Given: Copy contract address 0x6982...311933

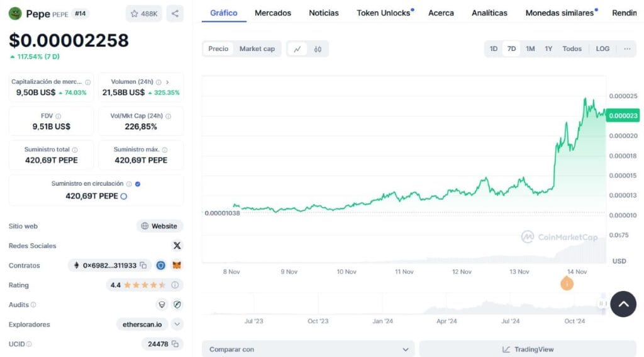Looking at the screenshot, I should [143, 265].
